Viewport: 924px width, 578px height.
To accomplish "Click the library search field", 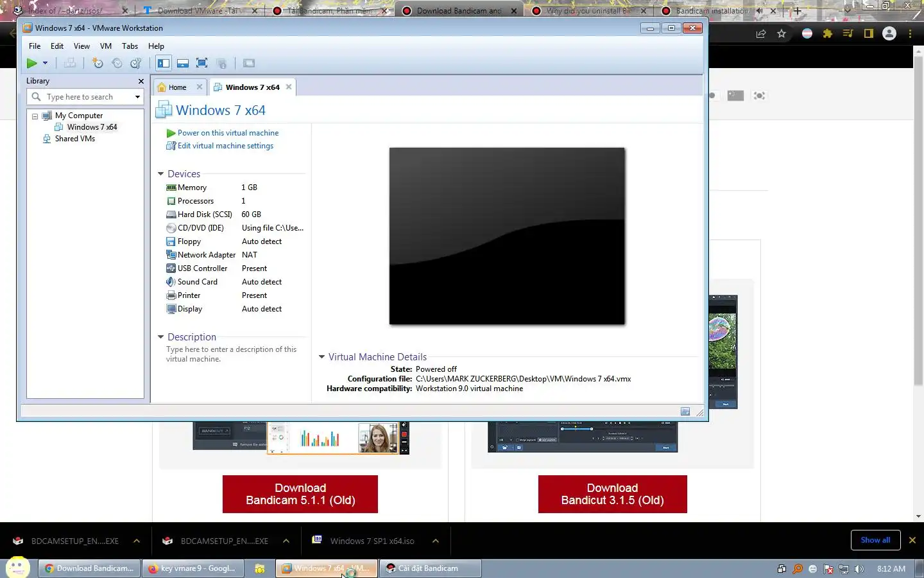I will (85, 97).
